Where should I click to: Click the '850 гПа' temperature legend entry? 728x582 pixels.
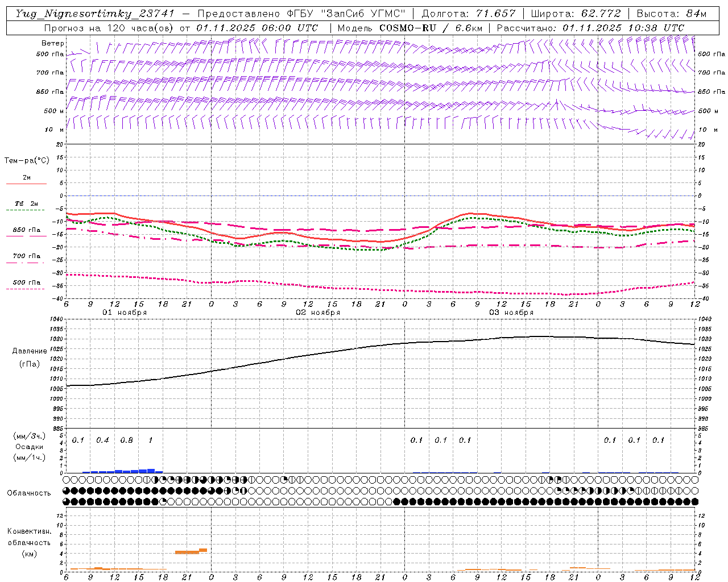pos(27,230)
